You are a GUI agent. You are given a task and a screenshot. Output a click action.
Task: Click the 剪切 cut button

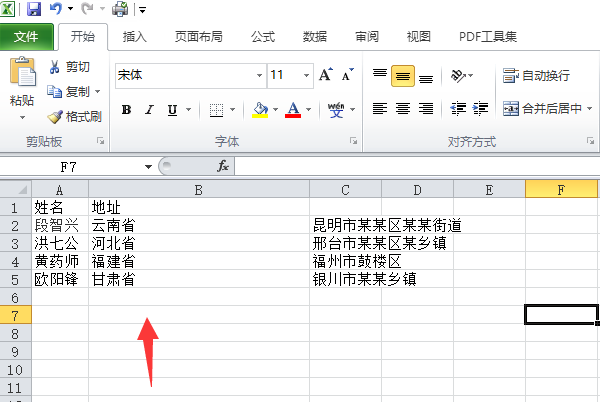69,67
